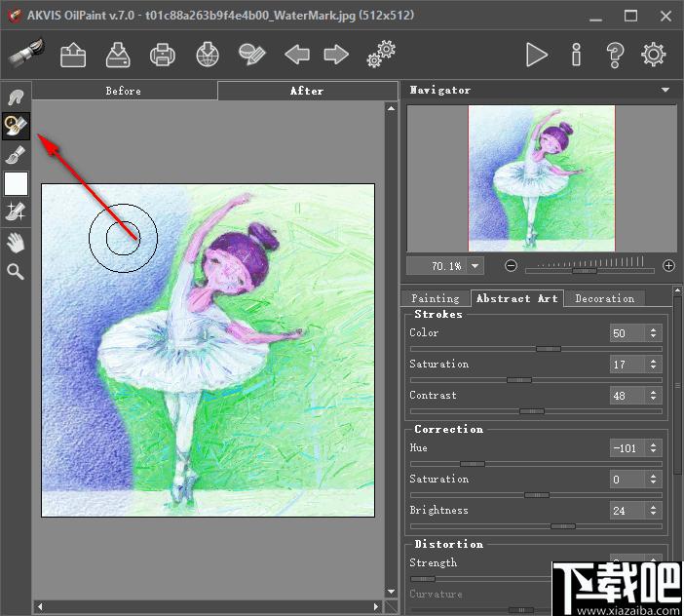Click the Contrast slider

pos(536,411)
